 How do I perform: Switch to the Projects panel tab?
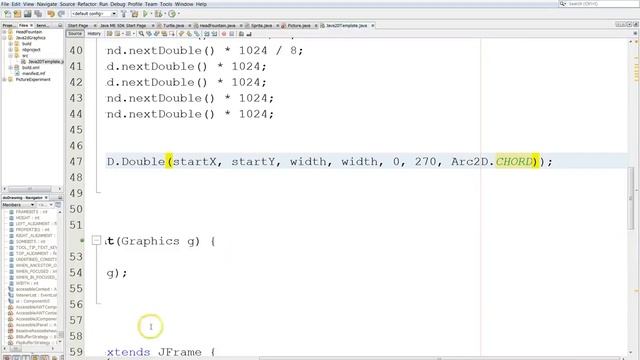[x=9, y=25]
